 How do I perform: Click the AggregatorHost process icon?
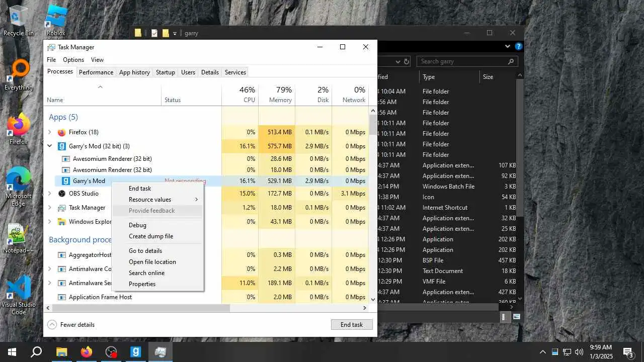tap(61, 255)
